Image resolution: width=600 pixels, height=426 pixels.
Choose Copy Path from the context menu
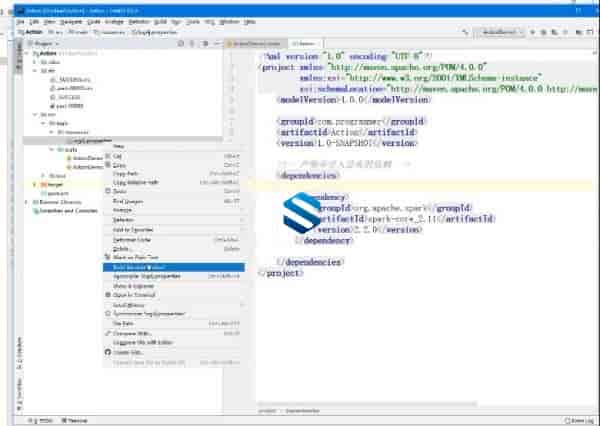click(x=124, y=174)
